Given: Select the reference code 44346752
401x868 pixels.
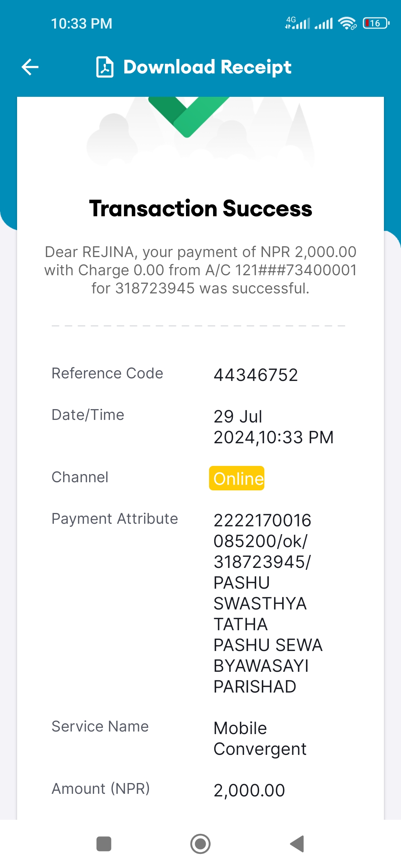Looking at the screenshot, I should [x=255, y=375].
